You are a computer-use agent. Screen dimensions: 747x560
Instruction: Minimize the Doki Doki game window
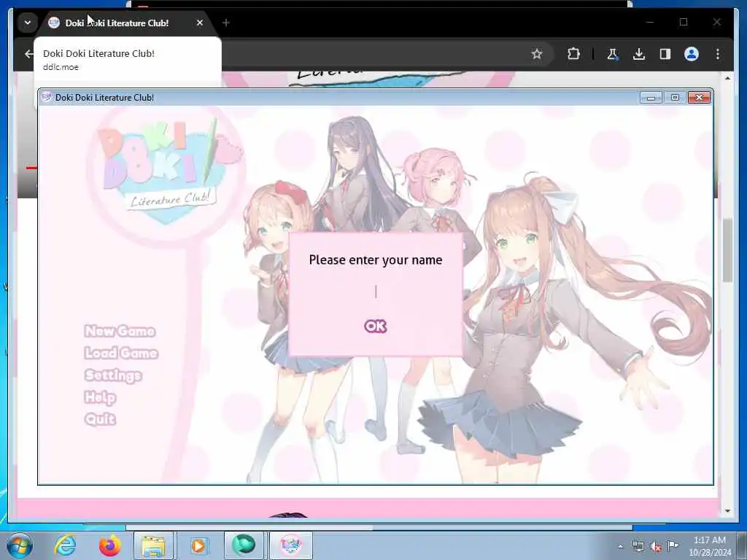(x=651, y=98)
